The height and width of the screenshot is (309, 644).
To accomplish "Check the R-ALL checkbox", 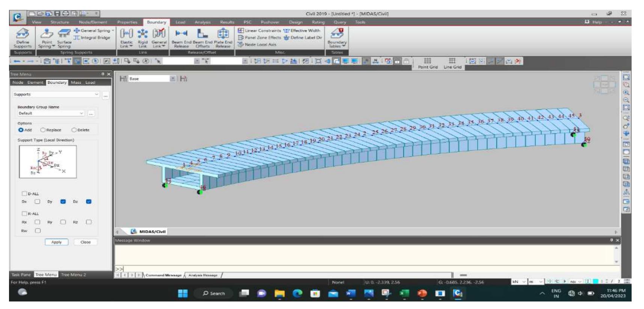I will 25,214.
